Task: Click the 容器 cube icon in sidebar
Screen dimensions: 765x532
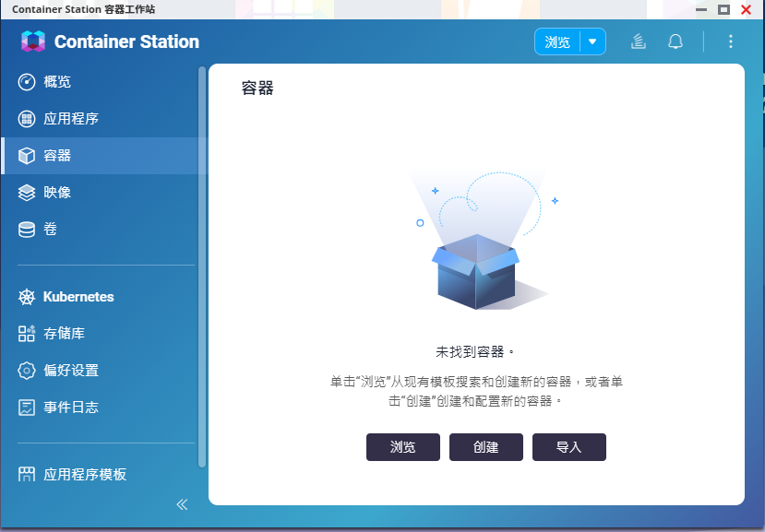Action: click(27, 156)
